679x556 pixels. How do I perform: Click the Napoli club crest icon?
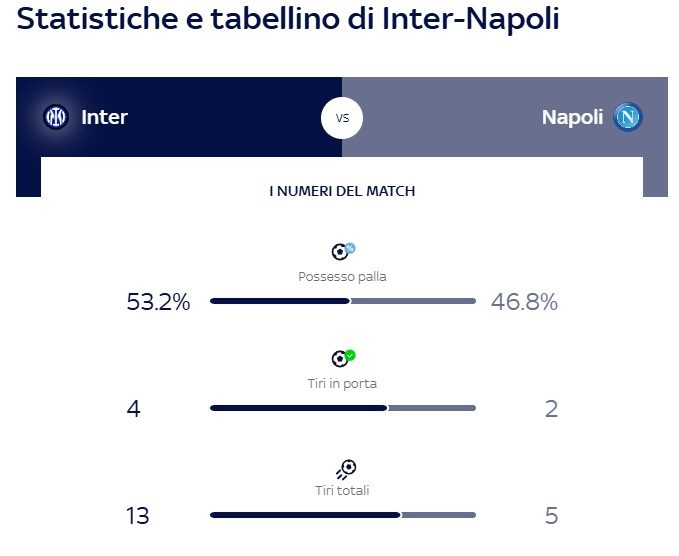[628, 117]
